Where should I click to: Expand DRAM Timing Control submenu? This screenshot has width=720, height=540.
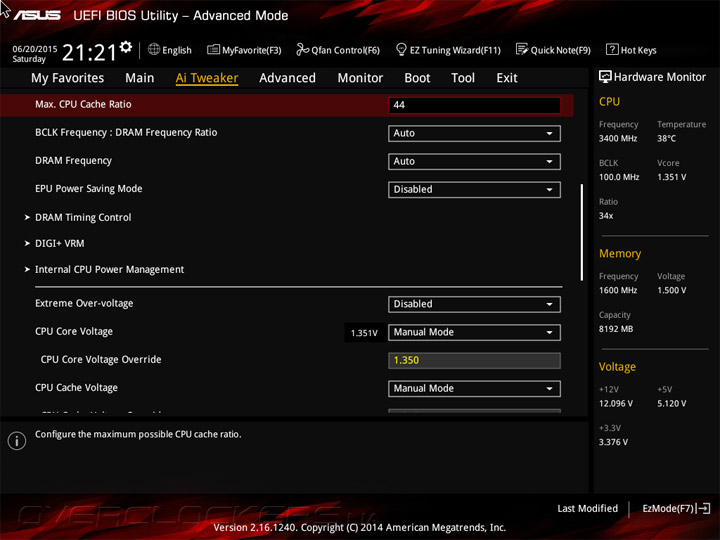(x=83, y=217)
